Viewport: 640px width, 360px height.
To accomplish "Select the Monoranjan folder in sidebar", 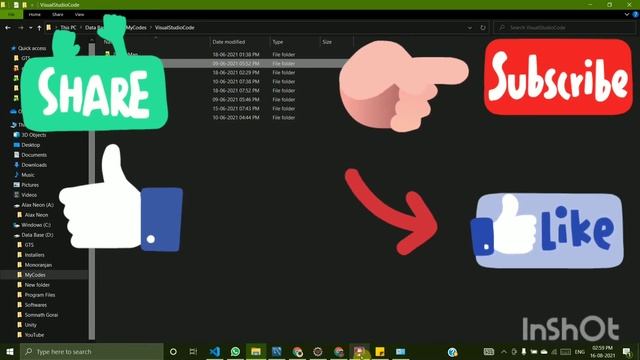I will pos(38,265).
